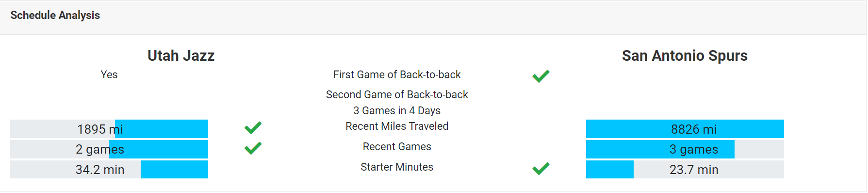Click the San Antonio Spurs team heading
This screenshot has width=868, height=193.
685,56
